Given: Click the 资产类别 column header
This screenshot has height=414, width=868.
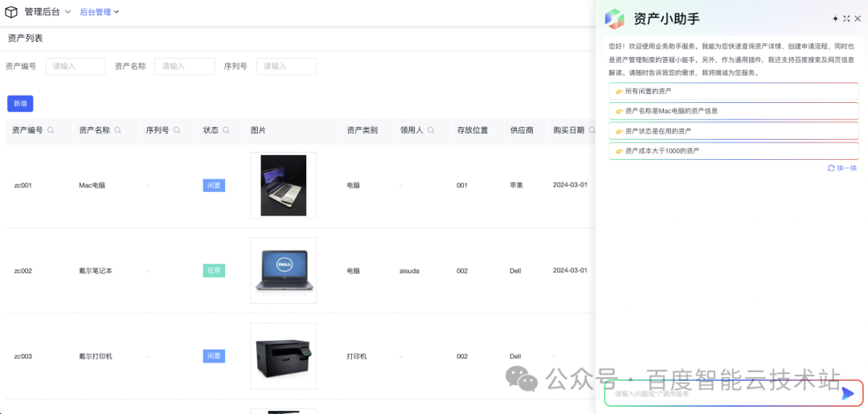Looking at the screenshot, I should click(362, 130).
